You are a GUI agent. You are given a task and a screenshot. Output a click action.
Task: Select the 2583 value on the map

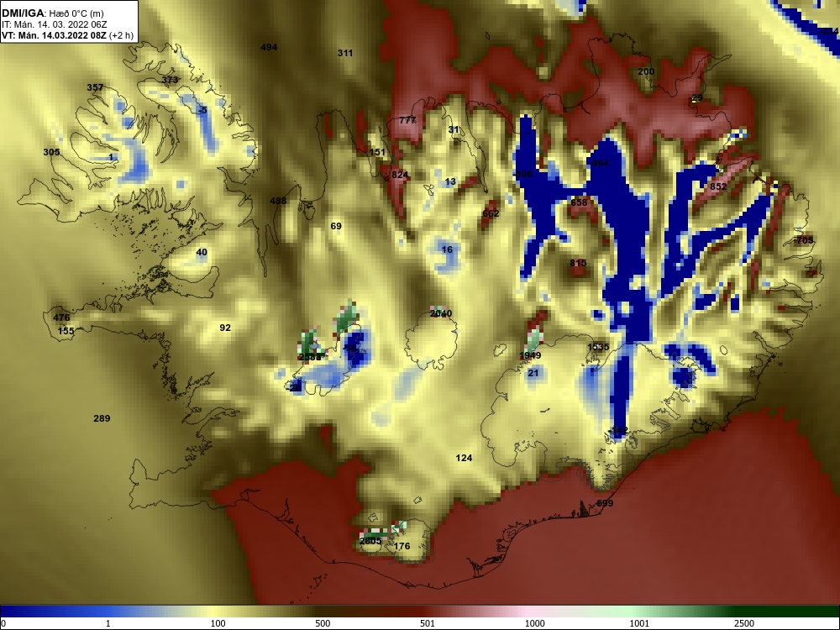pos(310,357)
